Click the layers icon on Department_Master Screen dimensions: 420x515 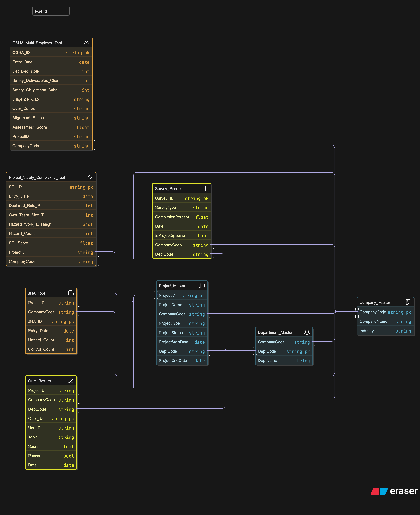pos(307,332)
